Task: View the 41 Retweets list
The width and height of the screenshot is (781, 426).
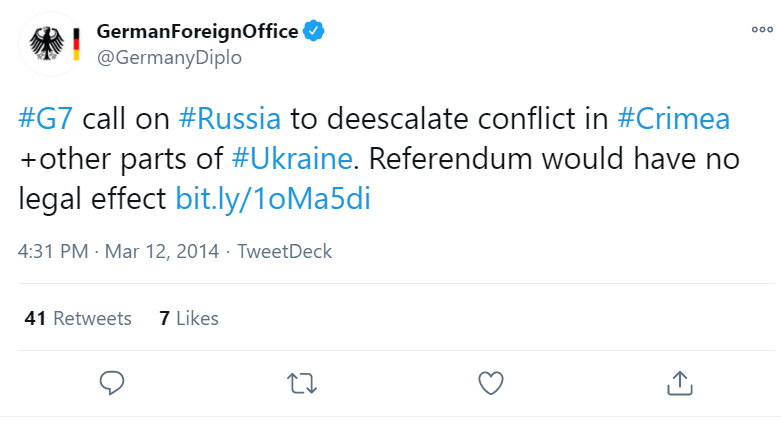Action: coord(78,318)
